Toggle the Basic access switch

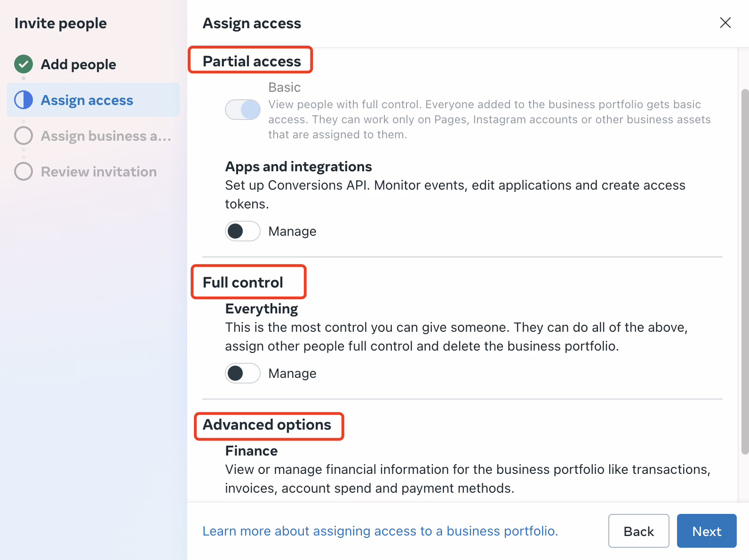(243, 110)
